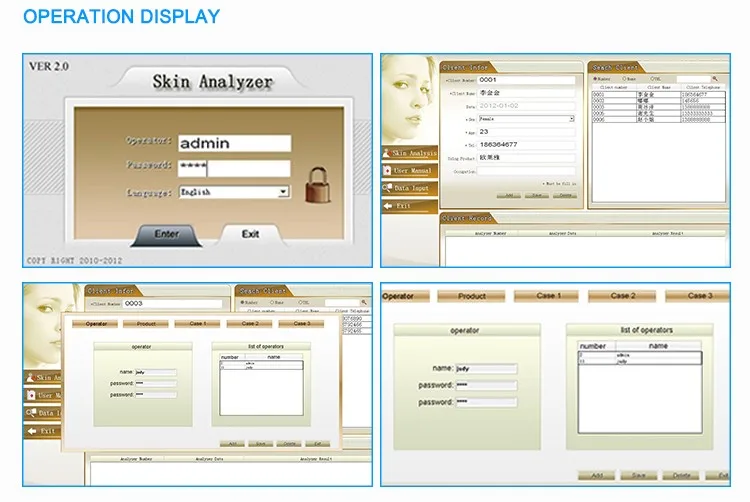Image resolution: width=750 pixels, height=502 pixels.
Task: Click the Analyzer Result header in client 0003 screen
Action: click(316, 458)
